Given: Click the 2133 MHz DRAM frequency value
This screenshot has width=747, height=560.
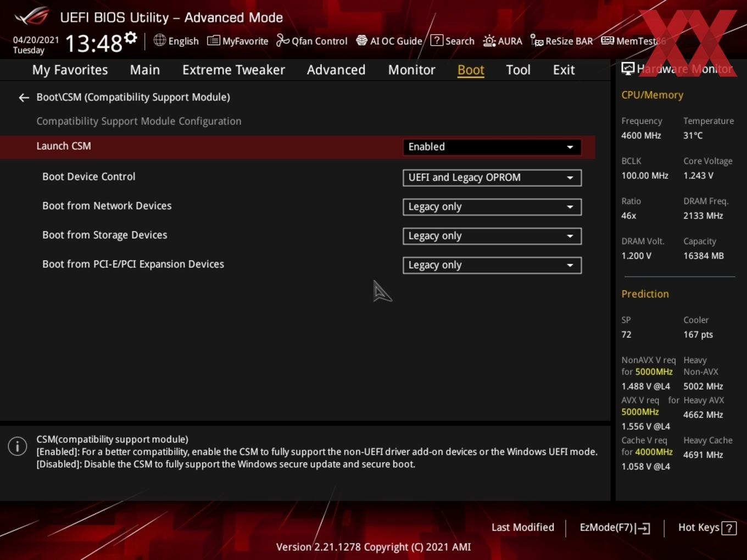Looking at the screenshot, I should [703, 216].
